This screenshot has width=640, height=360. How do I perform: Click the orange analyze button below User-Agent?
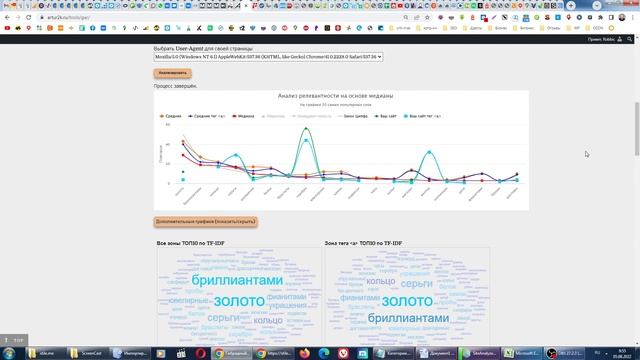173,73
